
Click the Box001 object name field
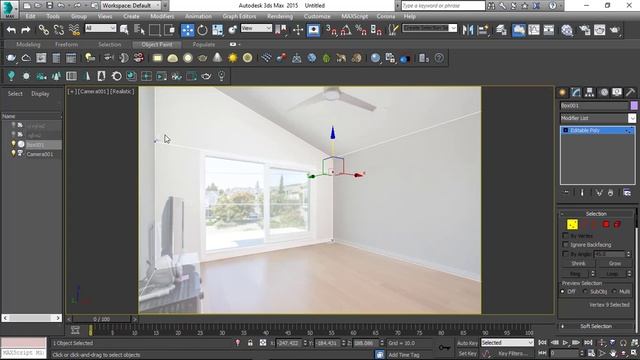[x=594, y=106]
